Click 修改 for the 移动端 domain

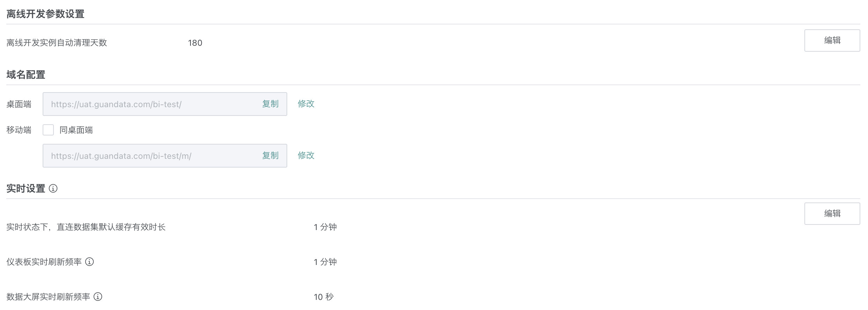point(306,155)
